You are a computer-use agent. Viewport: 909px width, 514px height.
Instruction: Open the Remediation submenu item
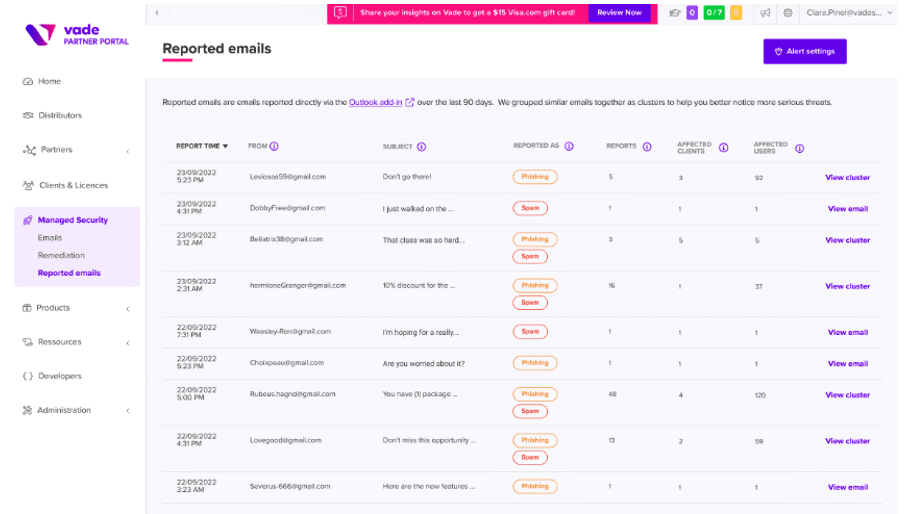coord(61,255)
